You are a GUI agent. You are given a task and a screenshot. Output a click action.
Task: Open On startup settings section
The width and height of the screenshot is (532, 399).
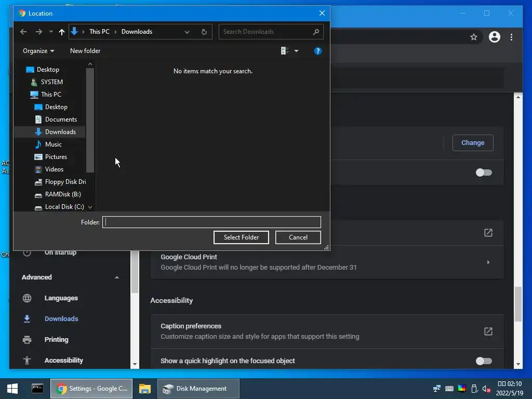60,253
